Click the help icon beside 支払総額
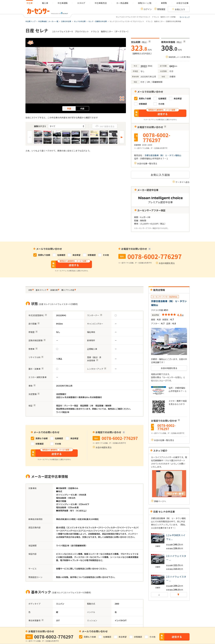This screenshot has width=215, height=644. click(149, 41)
